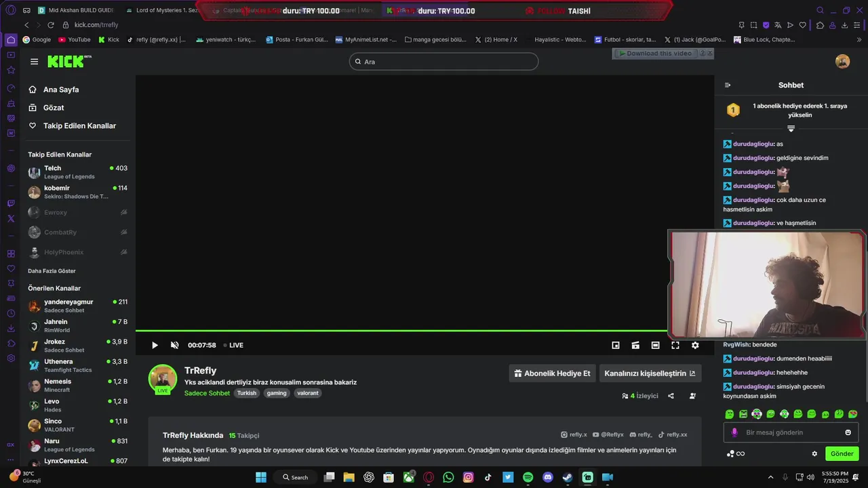Screen dimensions: 868x488
Task: Open MyAnimeList bookmark
Action: click(366, 40)
